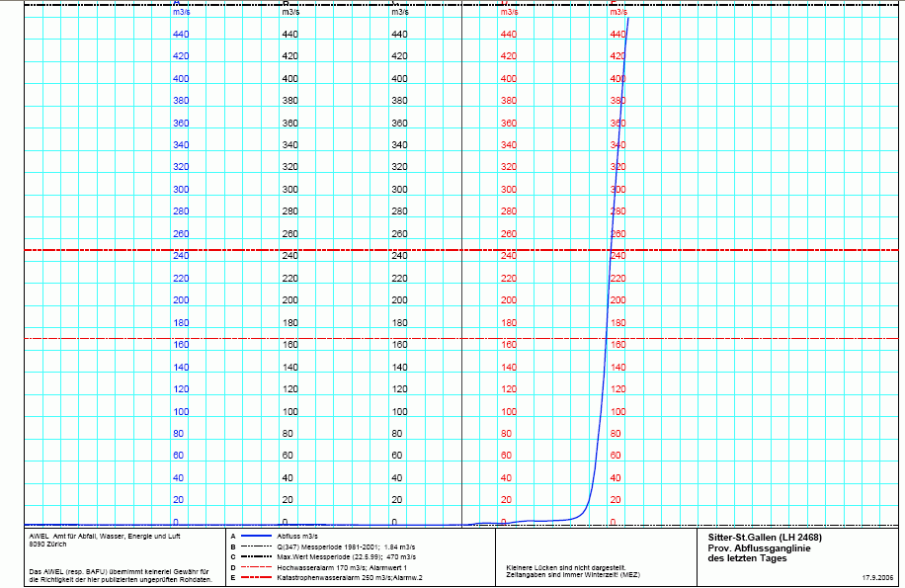
Task: Click the blue '20' axis label
Action: pyautogui.click(x=178, y=500)
